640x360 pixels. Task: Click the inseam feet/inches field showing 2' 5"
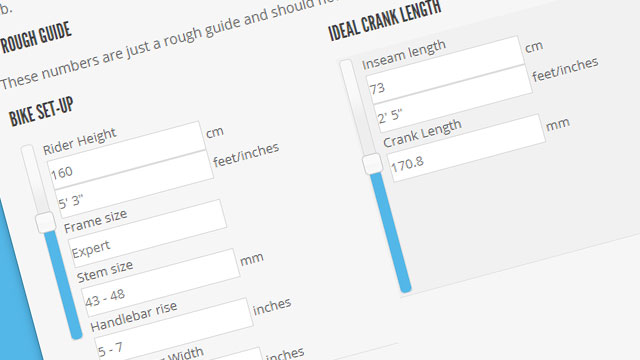(453, 100)
